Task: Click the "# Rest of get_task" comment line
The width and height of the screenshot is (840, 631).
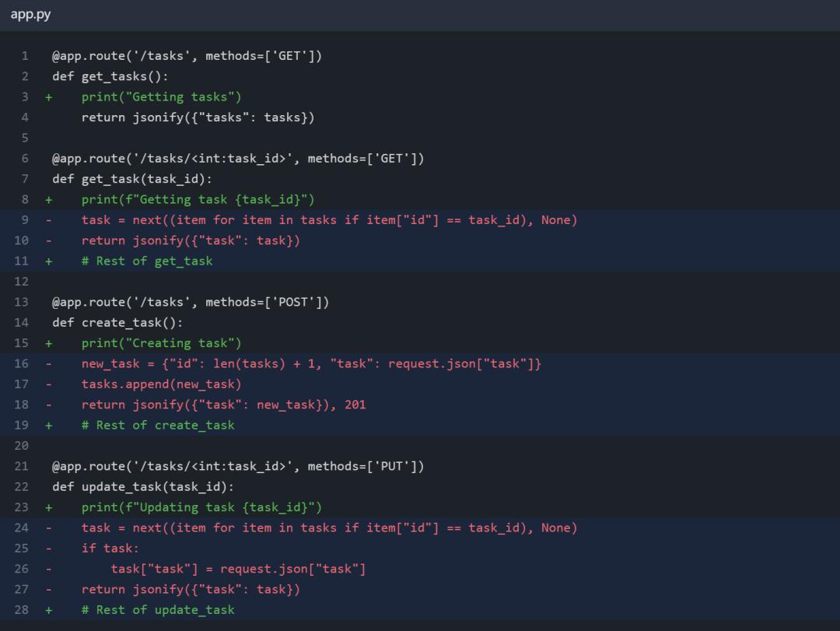Action: (146, 261)
